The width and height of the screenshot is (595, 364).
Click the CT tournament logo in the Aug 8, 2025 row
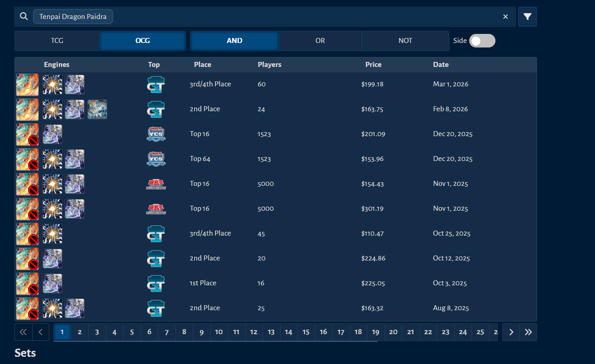click(x=156, y=308)
